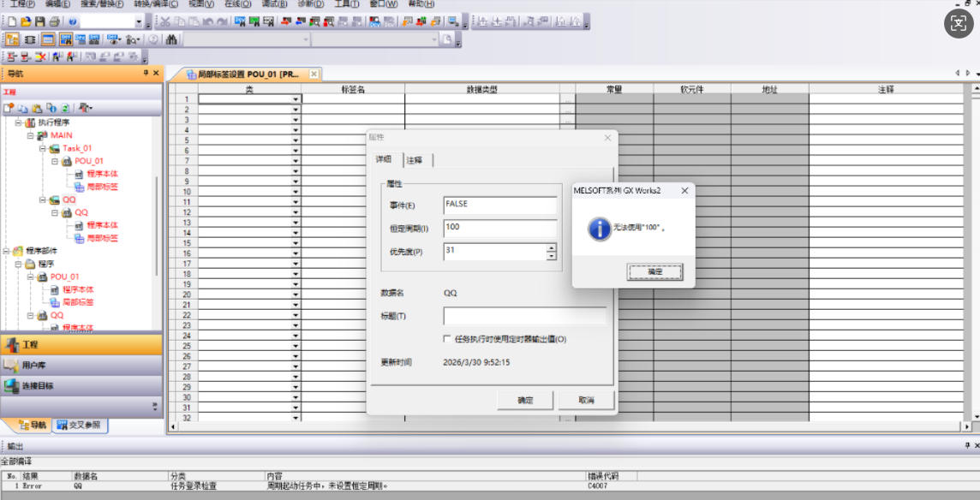
Task: Increase the 优先度 priority spinner value
Action: [x=551, y=247]
